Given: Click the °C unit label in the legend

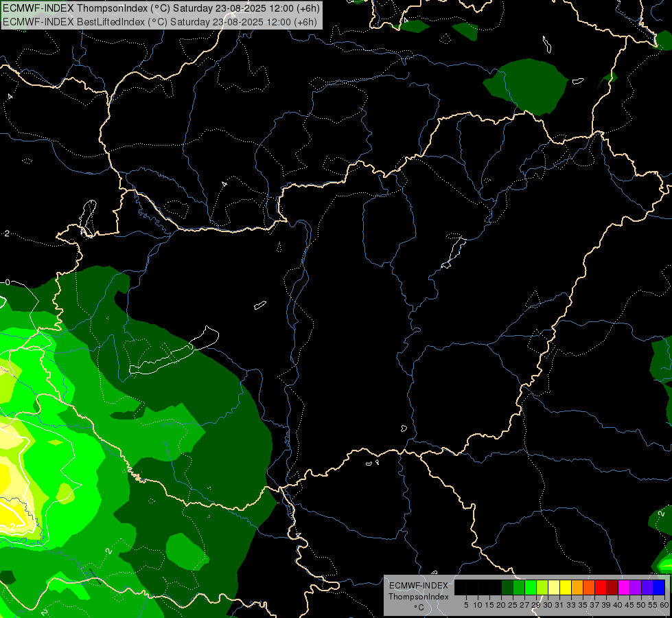Looking at the screenshot, I should [419, 608].
